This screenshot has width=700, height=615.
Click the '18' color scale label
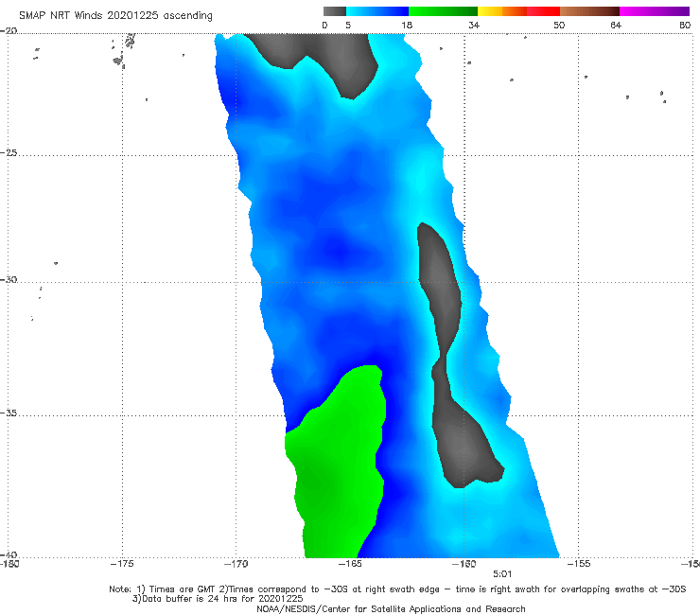coord(407,26)
